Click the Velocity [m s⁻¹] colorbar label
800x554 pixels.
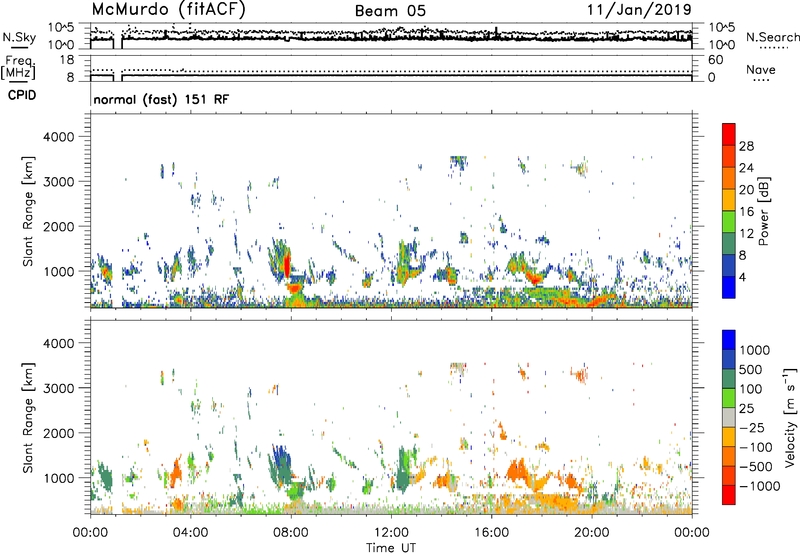[x=790, y=417]
